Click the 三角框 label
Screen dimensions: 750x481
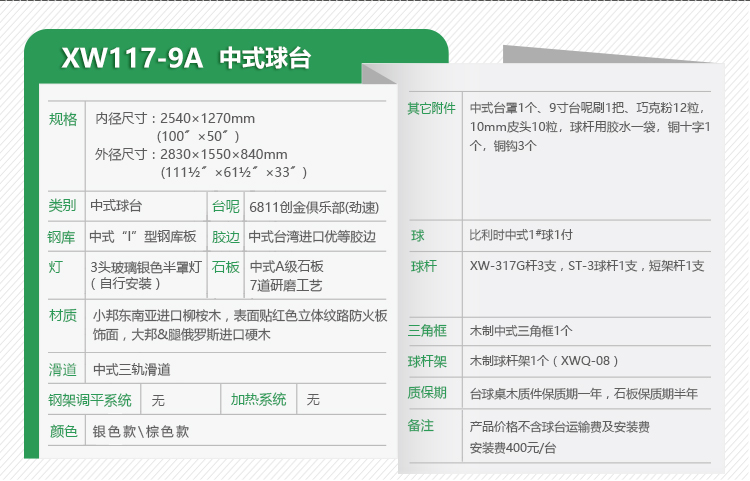(427, 330)
